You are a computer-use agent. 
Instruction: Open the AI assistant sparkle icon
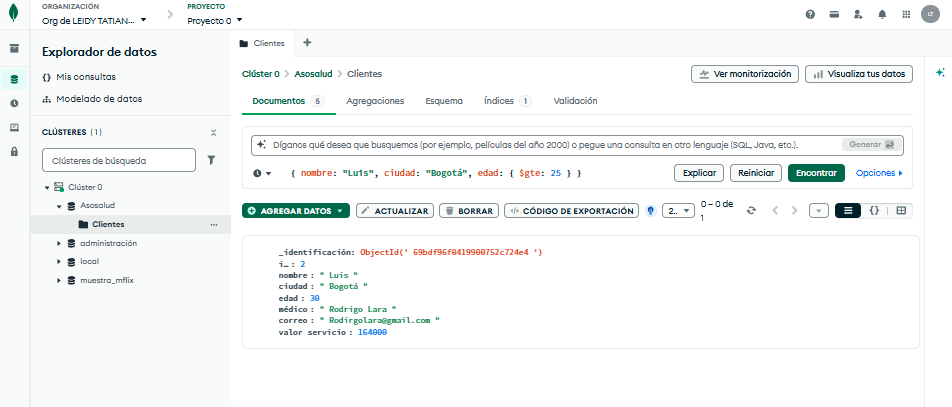[940, 73]
